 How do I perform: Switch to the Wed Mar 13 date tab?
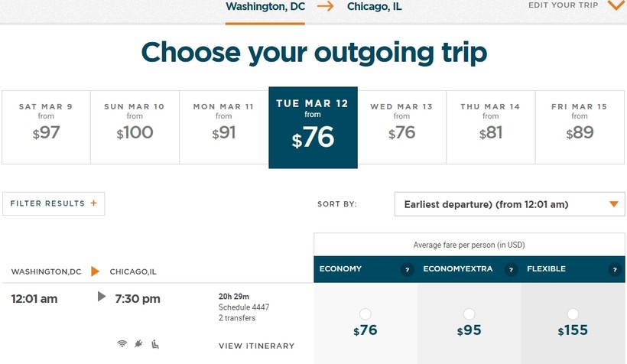coord(401,127)
